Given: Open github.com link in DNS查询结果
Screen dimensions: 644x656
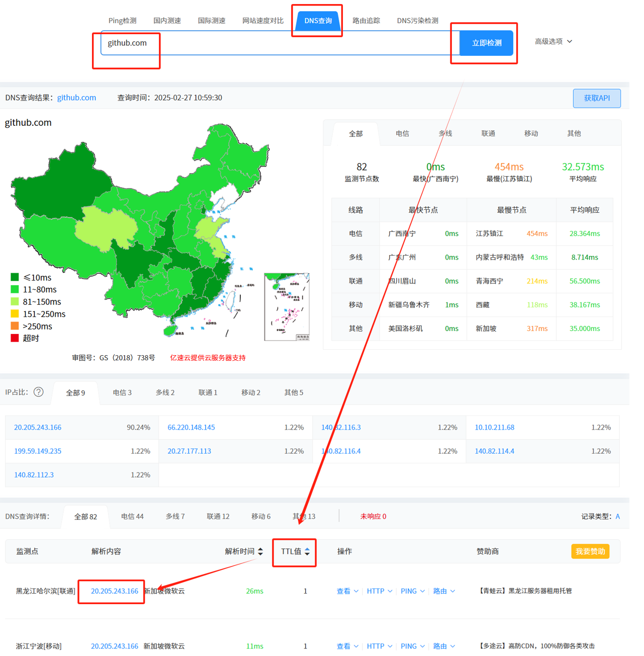Looking at the screenshot, I should (76, 98).
